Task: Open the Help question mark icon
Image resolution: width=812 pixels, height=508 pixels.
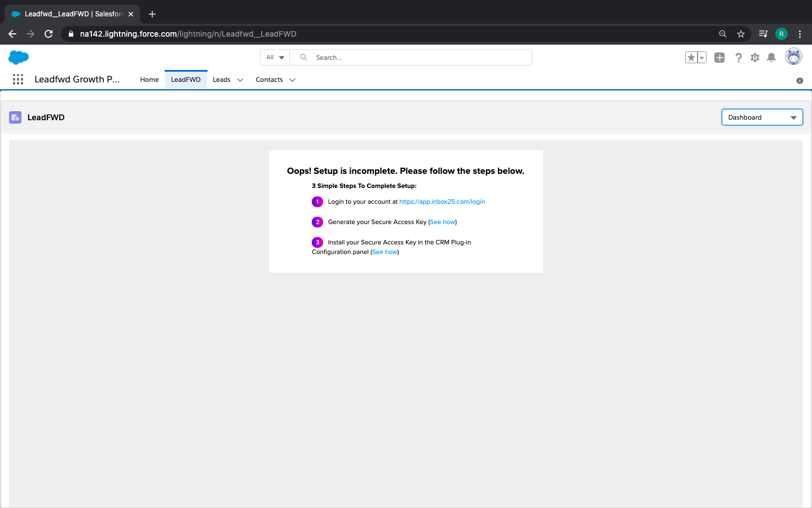Action: click(738, 58)
